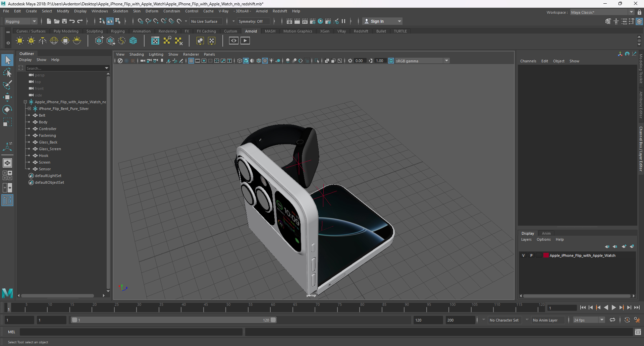
Task: Open the Script Editor icon at bottom right
Action: point(638,332)
